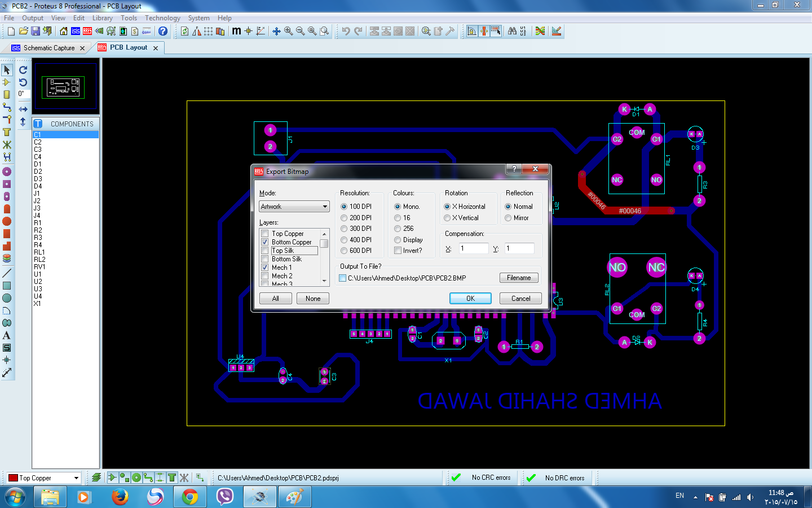Open the Library menu
This screenshot has width=812, height=508.
pos(103,18)
